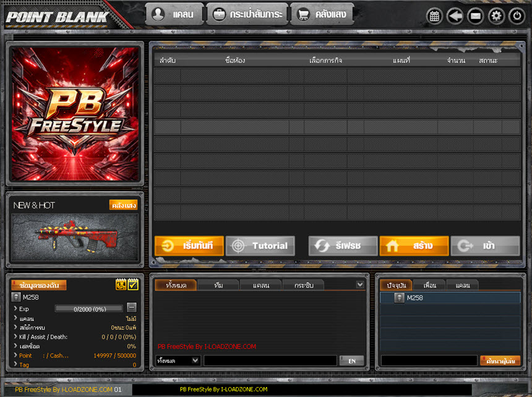Click the PB FreeStyle banner image
The height and width of the screenshot is (397, 532).
75,114
